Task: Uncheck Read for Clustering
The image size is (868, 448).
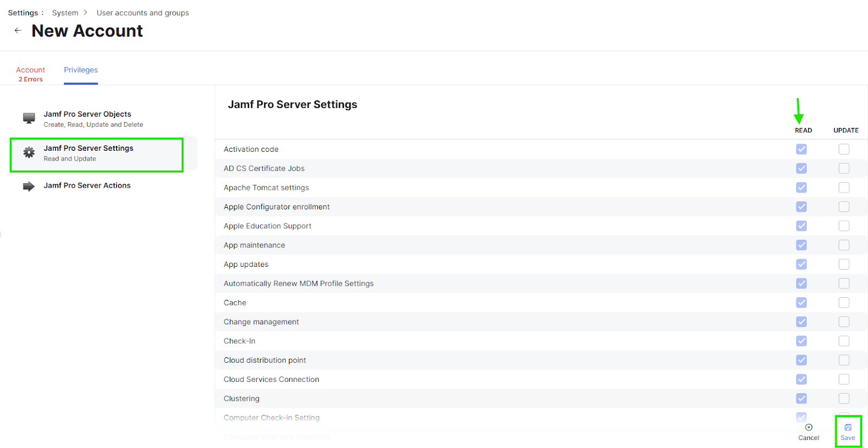Action: coord(801,399)
